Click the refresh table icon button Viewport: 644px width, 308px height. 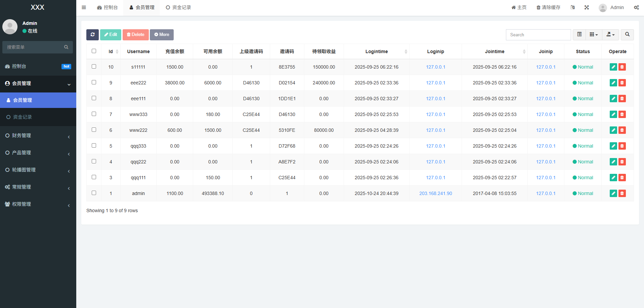(92, 35)
